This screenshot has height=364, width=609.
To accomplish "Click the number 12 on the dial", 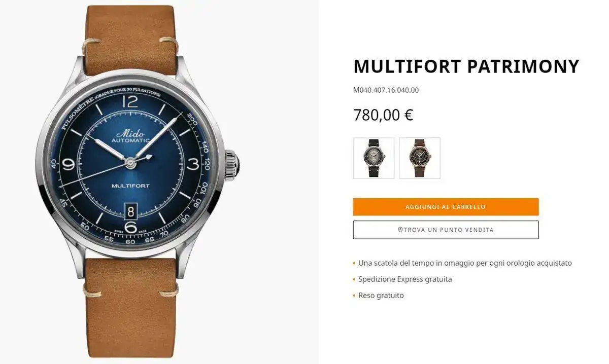I will [x=130, y=101].
